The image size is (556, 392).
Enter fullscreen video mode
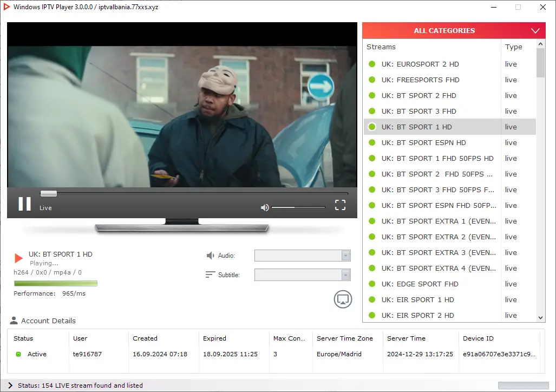coord(340,205)
